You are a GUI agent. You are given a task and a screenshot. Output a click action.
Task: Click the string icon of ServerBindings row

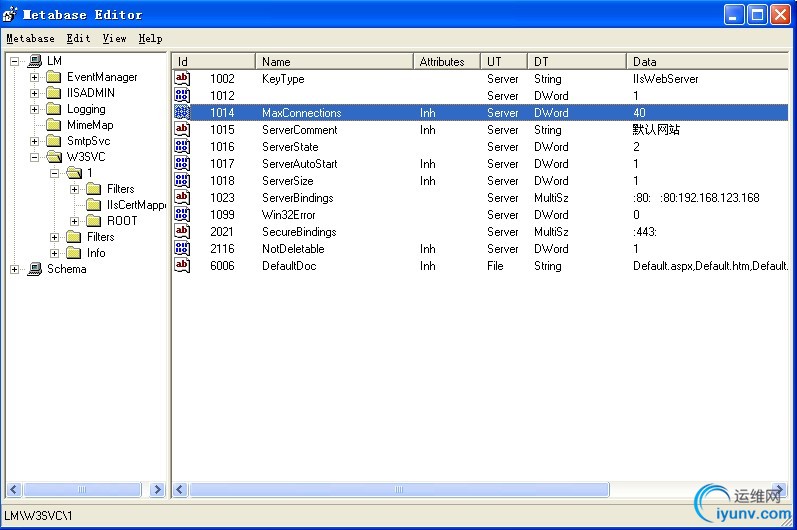click(182, 198)
